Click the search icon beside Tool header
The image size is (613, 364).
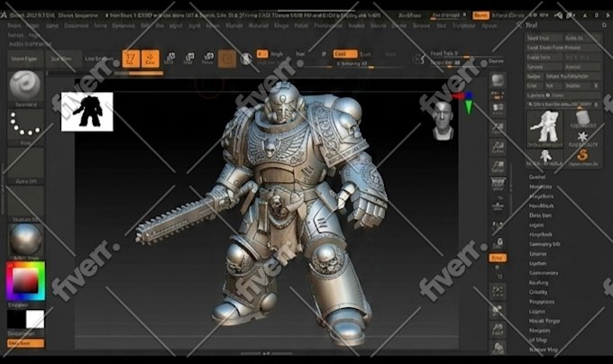518,25
